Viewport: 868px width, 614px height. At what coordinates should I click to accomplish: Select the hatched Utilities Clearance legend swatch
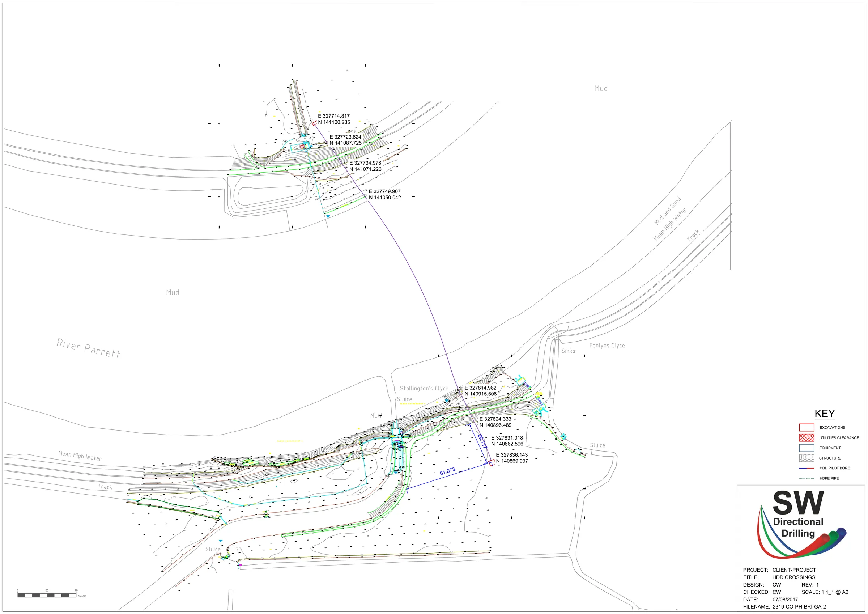point(807,438)
